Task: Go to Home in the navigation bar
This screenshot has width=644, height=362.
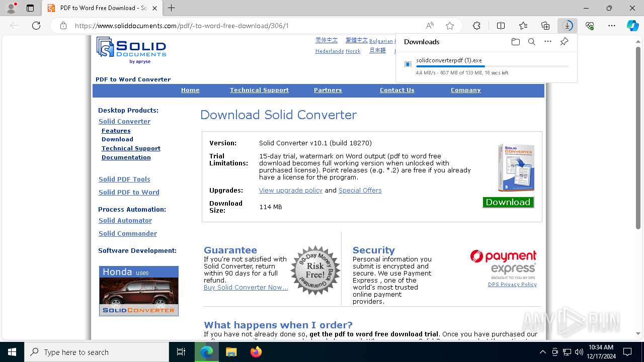Action: [190, 90]
